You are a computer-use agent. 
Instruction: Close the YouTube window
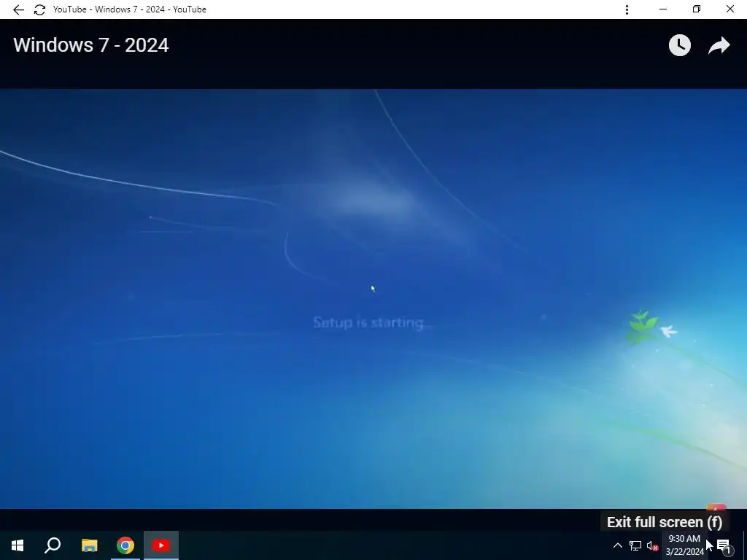coord(729,9)
